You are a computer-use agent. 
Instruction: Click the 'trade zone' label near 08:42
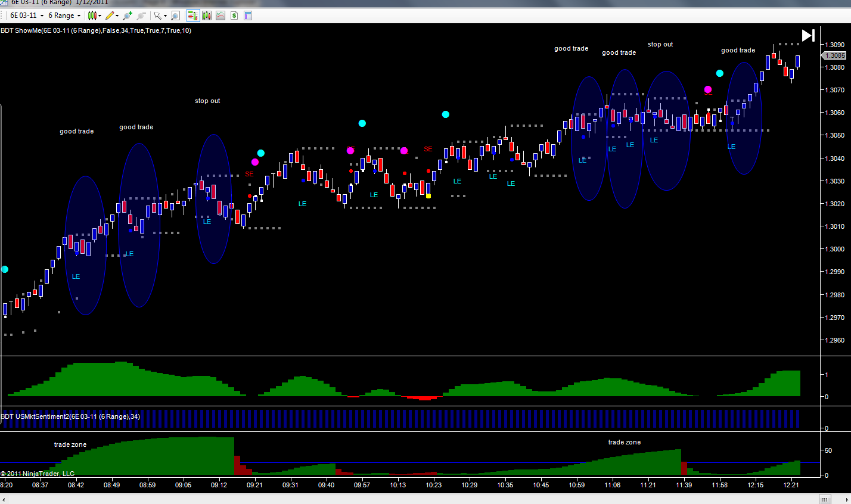click(x=70, y=444)
